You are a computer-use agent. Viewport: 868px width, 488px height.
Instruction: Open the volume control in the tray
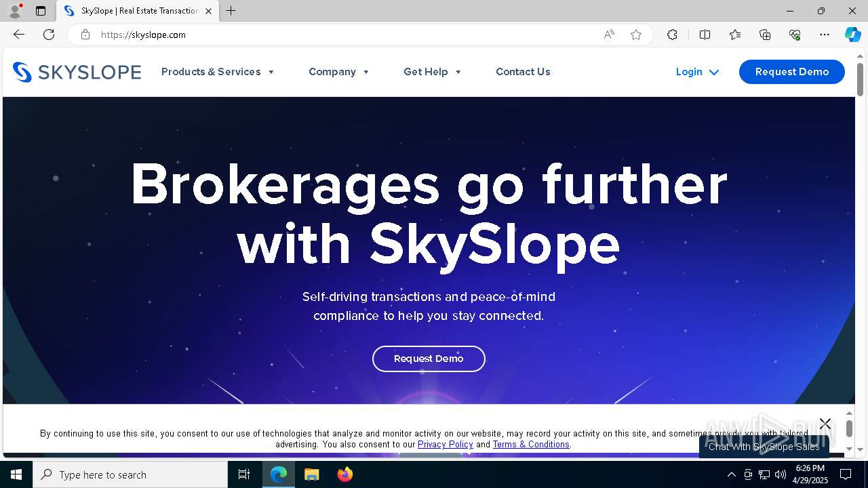pos(781,474)
